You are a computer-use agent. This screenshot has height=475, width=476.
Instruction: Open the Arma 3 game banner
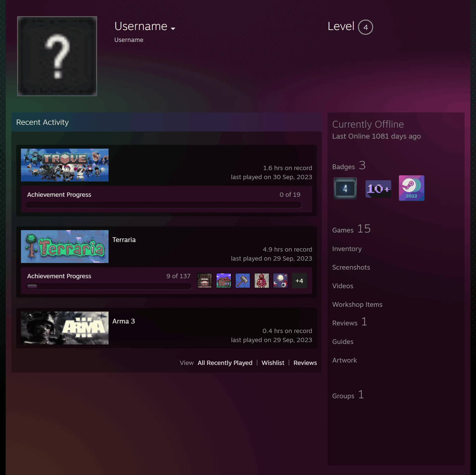click(65, 328)
